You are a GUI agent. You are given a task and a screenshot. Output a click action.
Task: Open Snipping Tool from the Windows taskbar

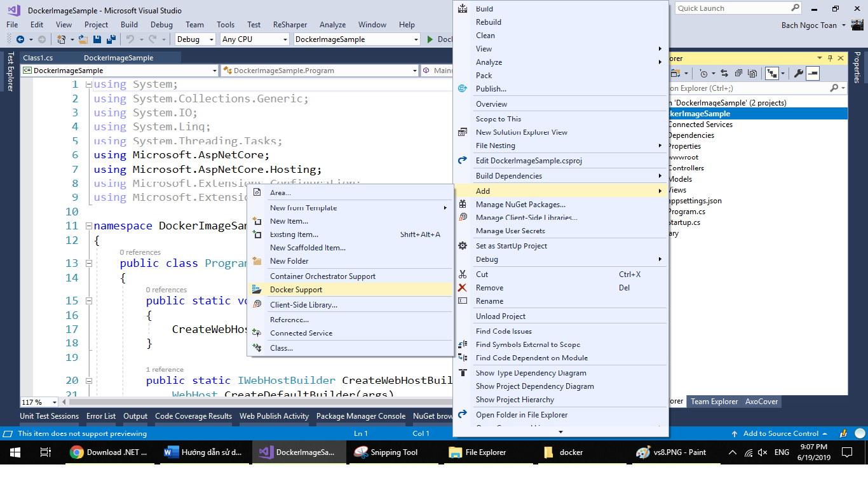(387, 452)
